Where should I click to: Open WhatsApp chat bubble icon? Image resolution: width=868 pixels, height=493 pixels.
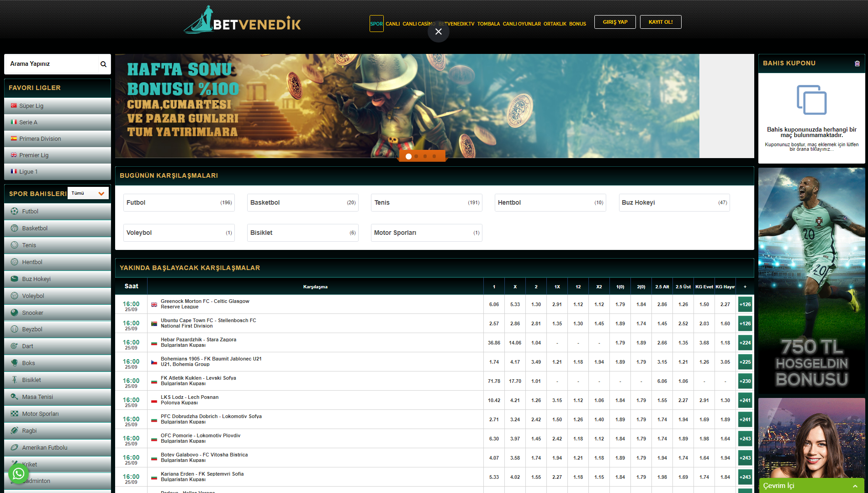(x=18, y=474)
